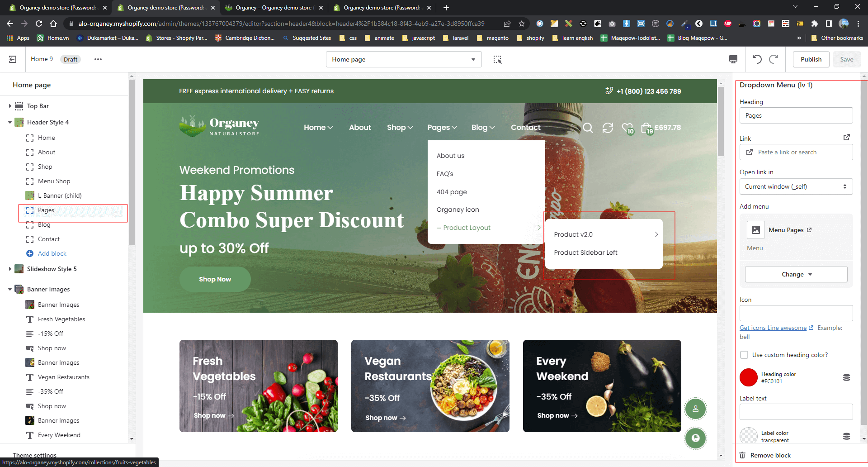The width and height of the screenshot is (868, 467).
Task: Expand the Top Bar section
Action: 10,106
